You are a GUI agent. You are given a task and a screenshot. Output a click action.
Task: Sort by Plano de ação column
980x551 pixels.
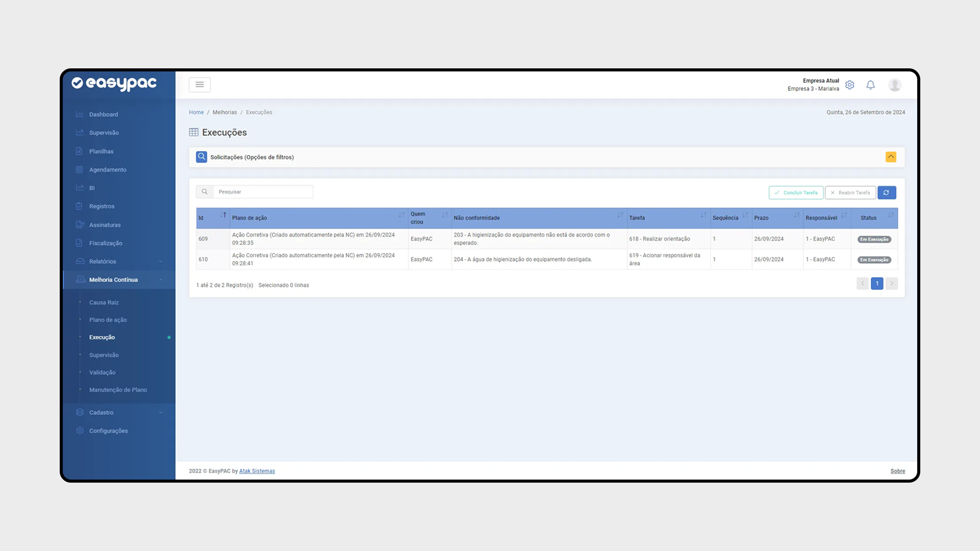tap(319, 218)
